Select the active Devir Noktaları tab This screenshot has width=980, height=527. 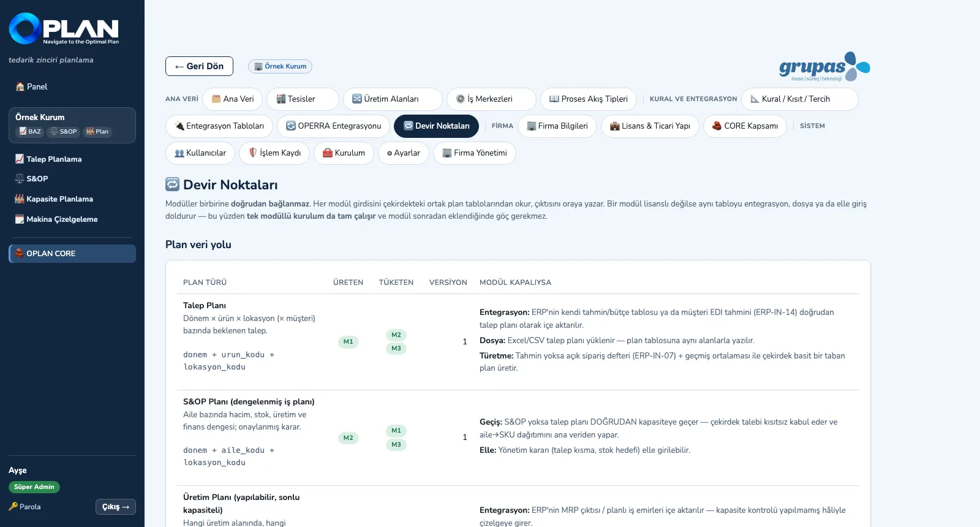pos(436,126)
